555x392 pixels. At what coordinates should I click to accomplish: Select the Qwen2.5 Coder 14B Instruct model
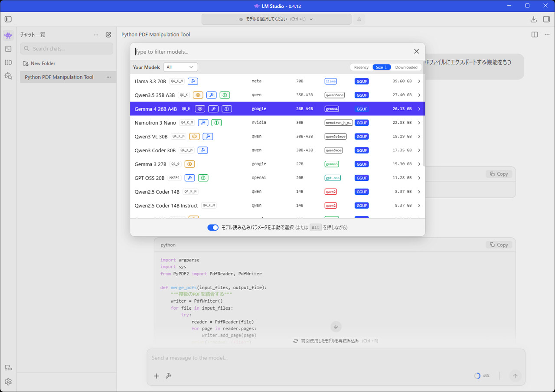pos(277,206)
